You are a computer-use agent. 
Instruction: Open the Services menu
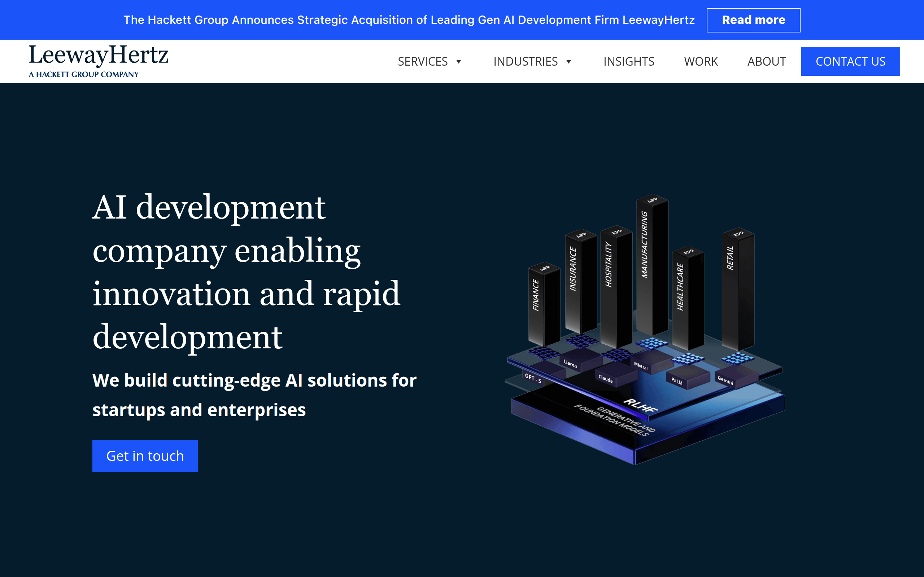(423, 61)
